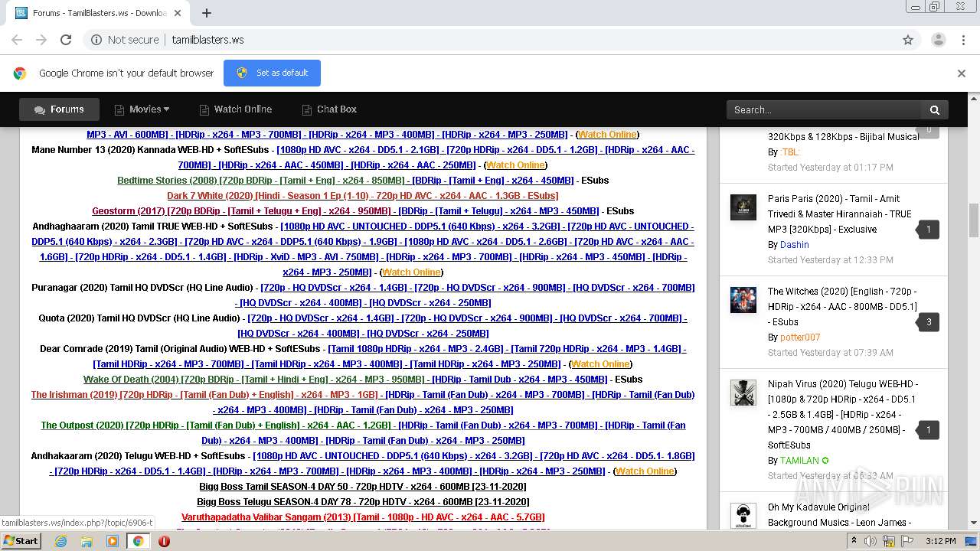Open Chrome profile avatar icon
The width and height of the screenshot is (980, 551).
tap(939, 40)
